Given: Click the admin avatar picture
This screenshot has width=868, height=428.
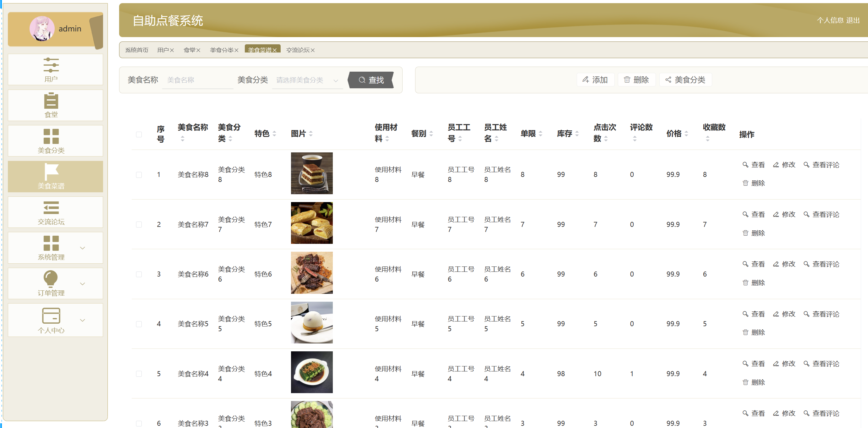Looking at the screenshot, I should point(42,29).
